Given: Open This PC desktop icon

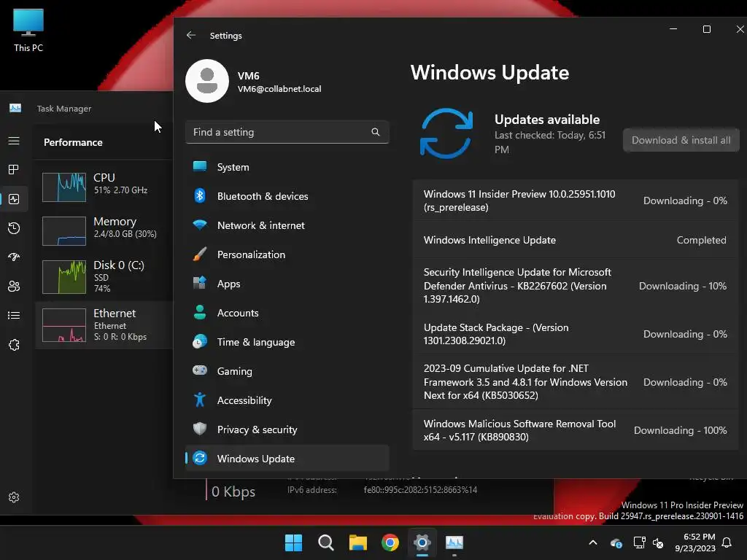Looking at the screenshot, I should [28, 31].
